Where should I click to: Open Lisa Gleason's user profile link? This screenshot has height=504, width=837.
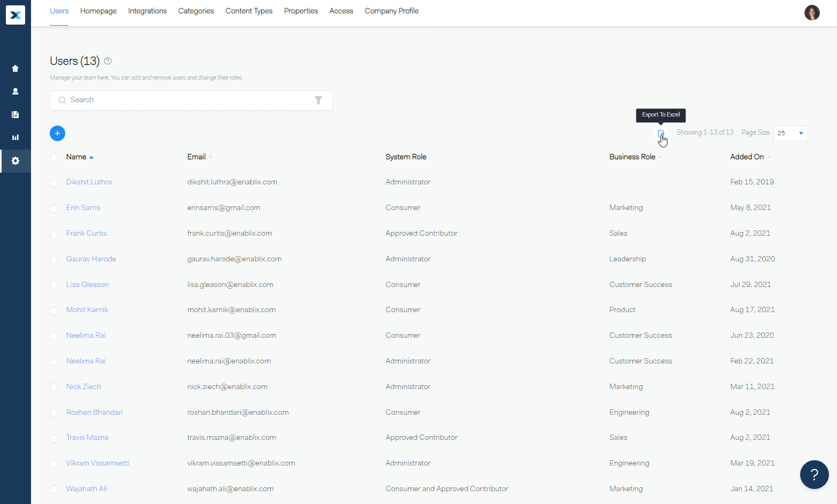click(x=87, y=284)
